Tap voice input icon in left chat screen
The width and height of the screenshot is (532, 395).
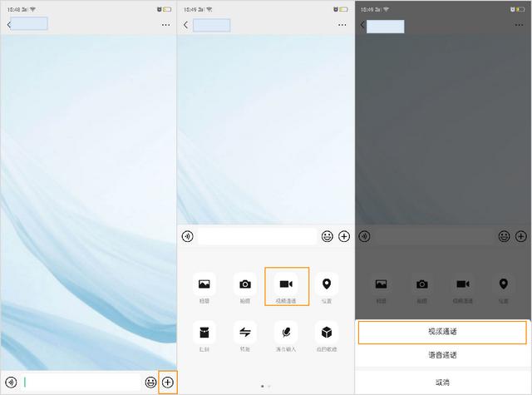pyautogui.click(x=11, y=382)
